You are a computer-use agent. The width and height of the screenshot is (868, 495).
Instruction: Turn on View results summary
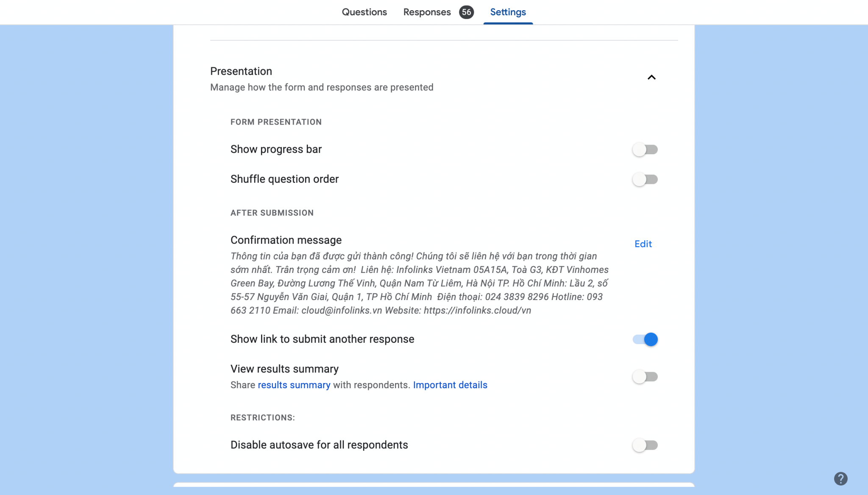coord(645,376)
